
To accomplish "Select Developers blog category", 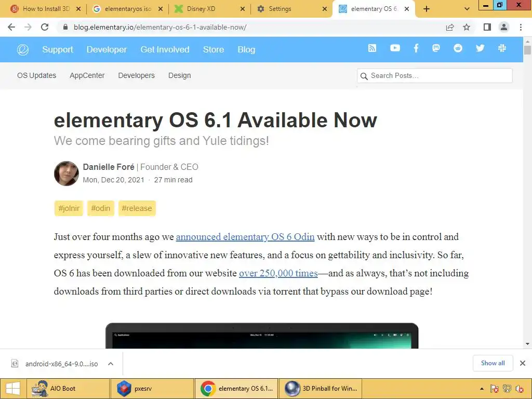I will pos(137,75).
